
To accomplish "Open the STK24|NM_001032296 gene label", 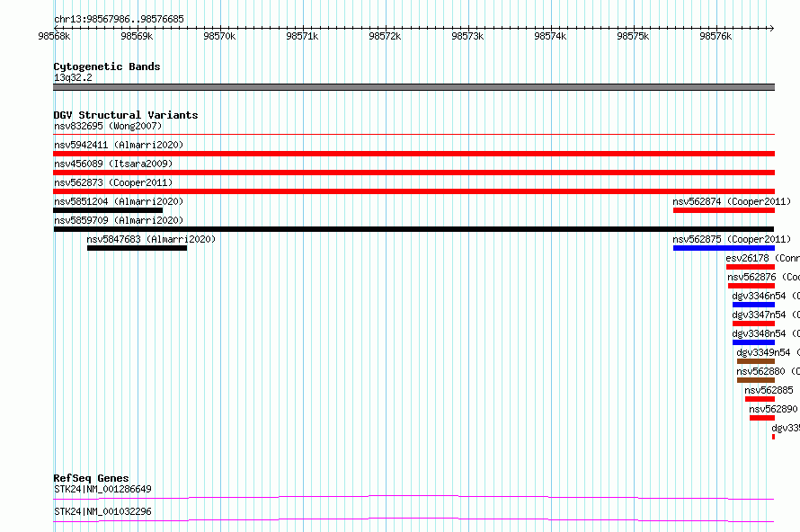I will 102,511.
